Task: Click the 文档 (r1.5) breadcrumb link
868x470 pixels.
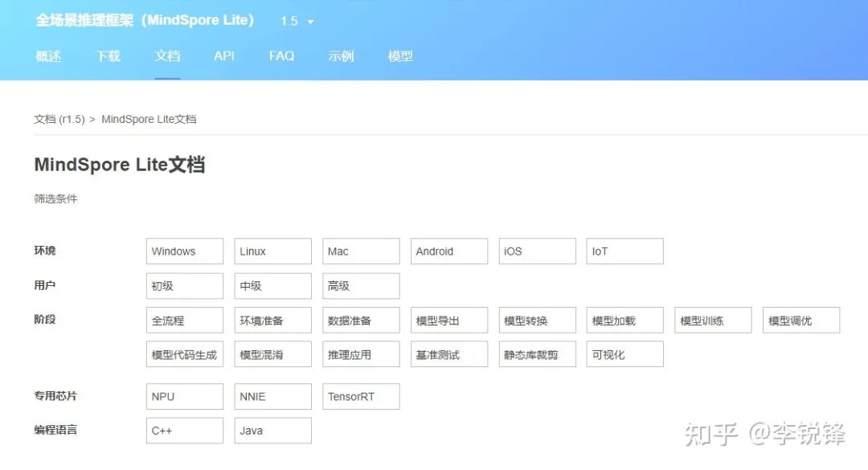Action: coord(59,119)
